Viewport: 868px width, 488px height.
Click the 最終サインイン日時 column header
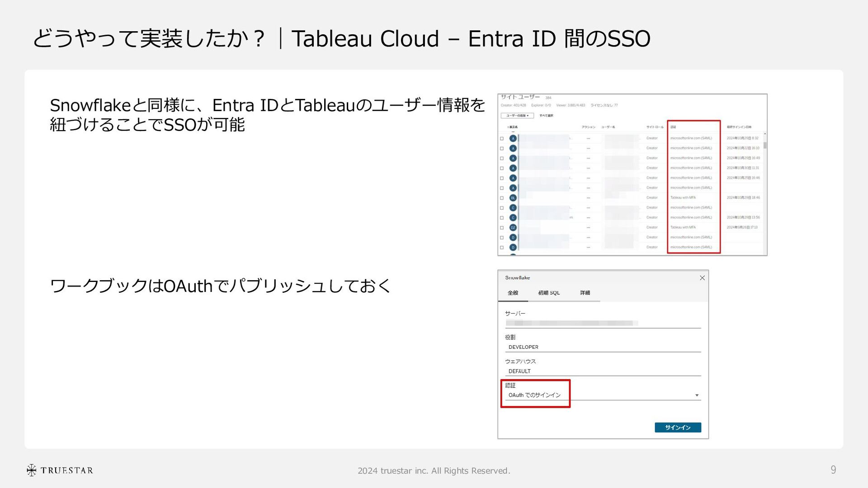739,127
